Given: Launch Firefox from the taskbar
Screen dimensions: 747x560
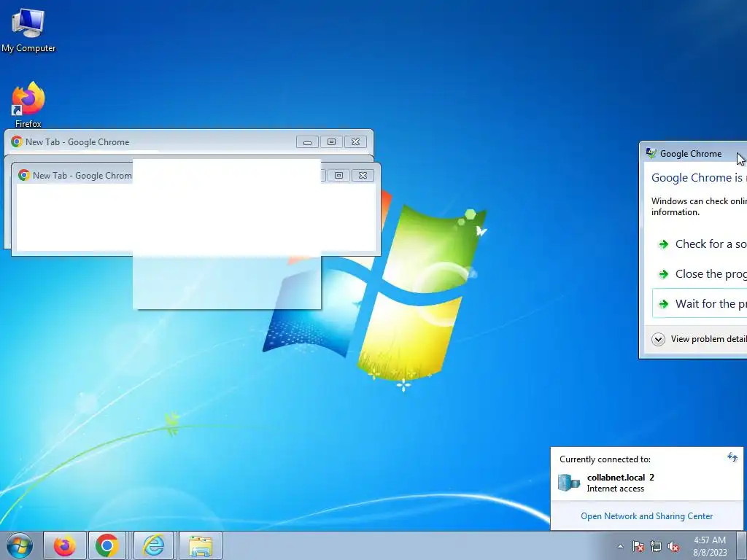Looking at the screenshot, I should pyautogui.click(x=65, y=545).
